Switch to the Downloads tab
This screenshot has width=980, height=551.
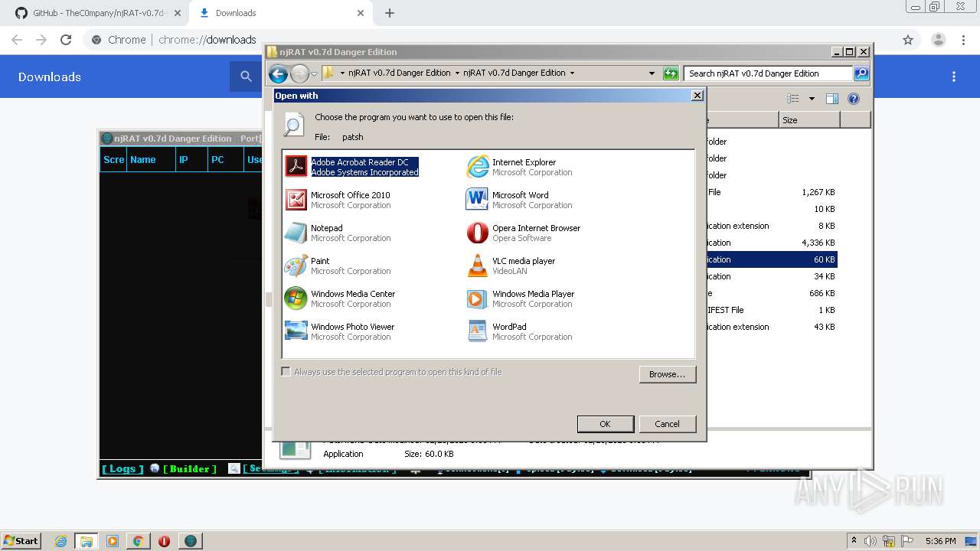(x=280, y=13)
